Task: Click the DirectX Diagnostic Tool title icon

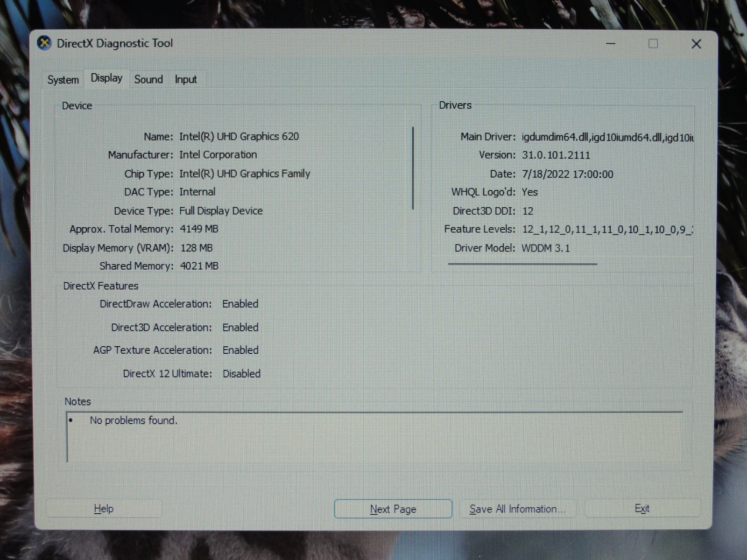Action: coord(44,43)
